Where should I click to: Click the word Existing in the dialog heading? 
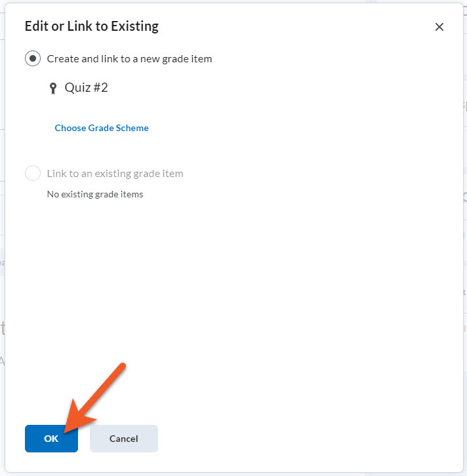(x=134, y=27)
